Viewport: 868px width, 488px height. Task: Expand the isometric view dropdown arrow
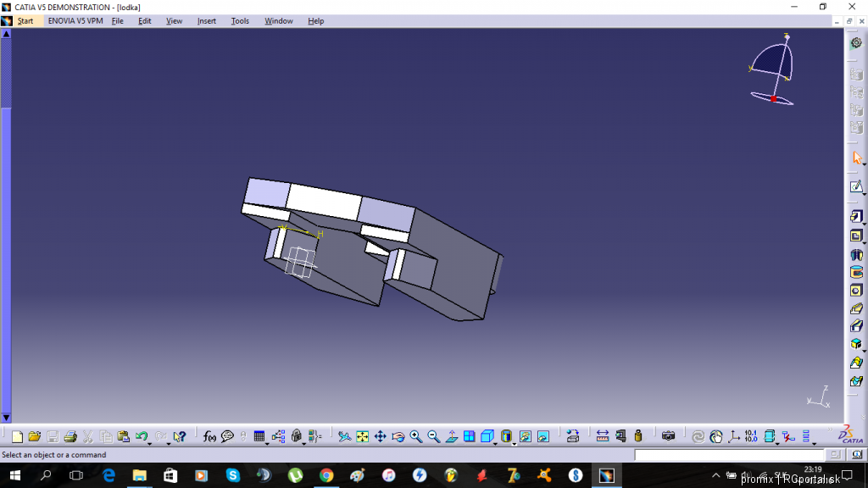click(x=495, y=444)
